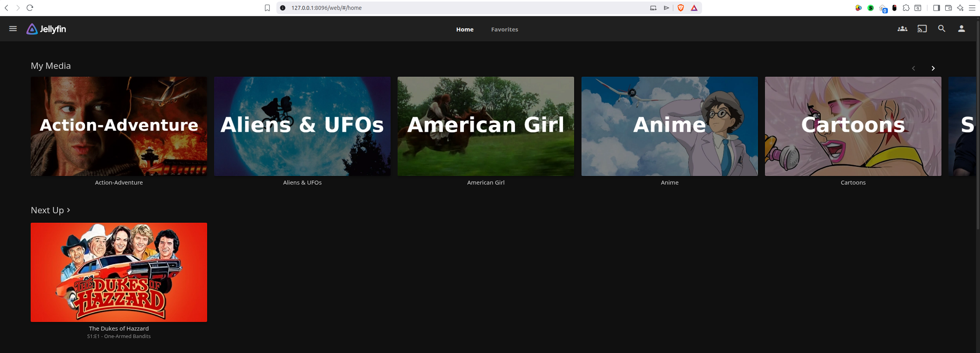Viewport: 980px width, 353px height.
Task: Play The Dukes of Hazzard thumbnail
Action: click(119, 272)
